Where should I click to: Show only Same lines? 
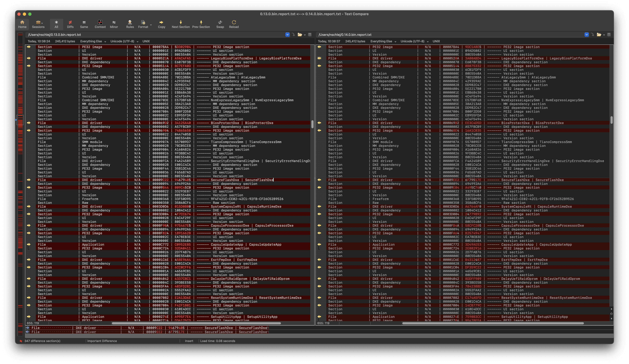pos(84,24)
